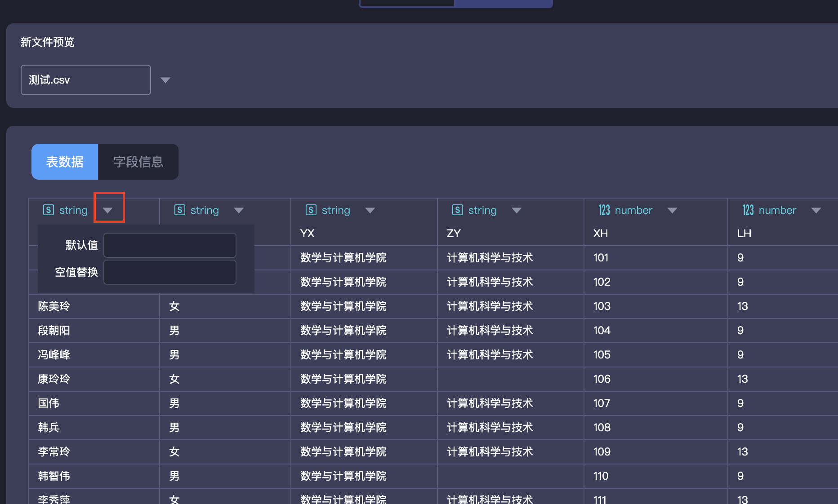The image size is (838, 504).
Task: Open YX column type dropdown arrow
Action: (x=370, y=210)
